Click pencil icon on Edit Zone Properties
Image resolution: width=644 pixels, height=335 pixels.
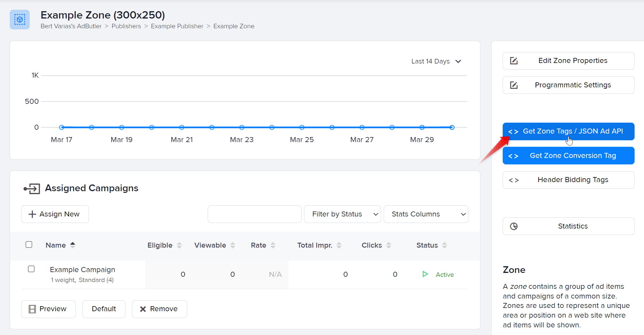pos(514,61)
